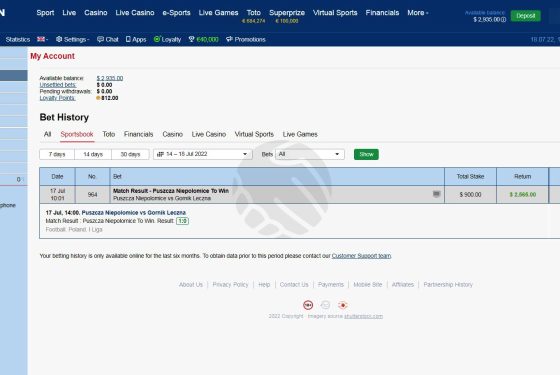Image resolution: width=560 pixels, height=375 pixels.
Task: Click the Loyalty green circle icon
Action: (157, 39)
